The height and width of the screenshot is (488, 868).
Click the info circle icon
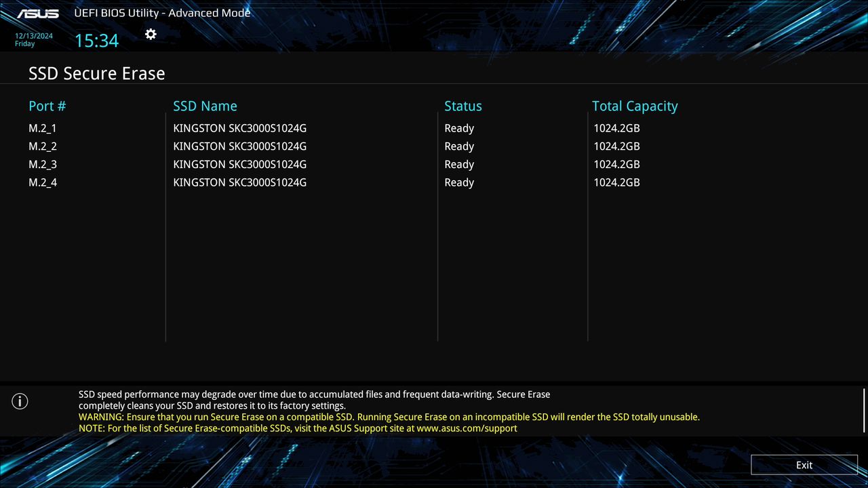[20, 401]
